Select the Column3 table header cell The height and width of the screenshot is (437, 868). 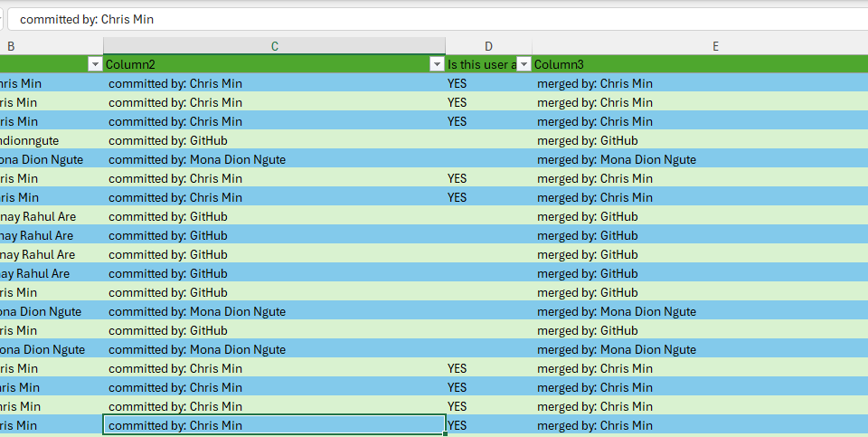coord(700,64)
